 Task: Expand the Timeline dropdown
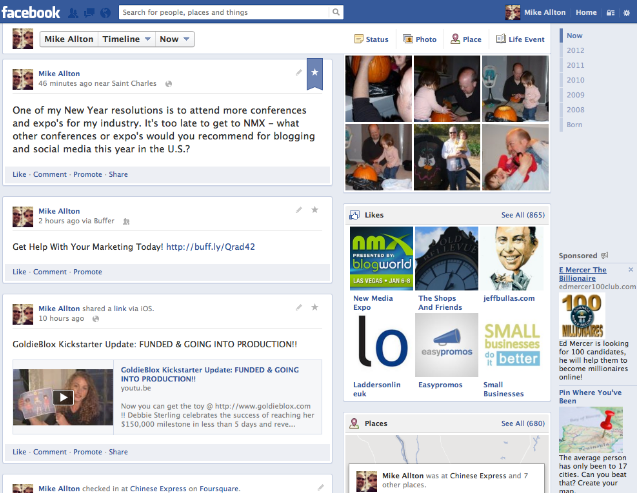pyautogui.click(x=126, y=39)
